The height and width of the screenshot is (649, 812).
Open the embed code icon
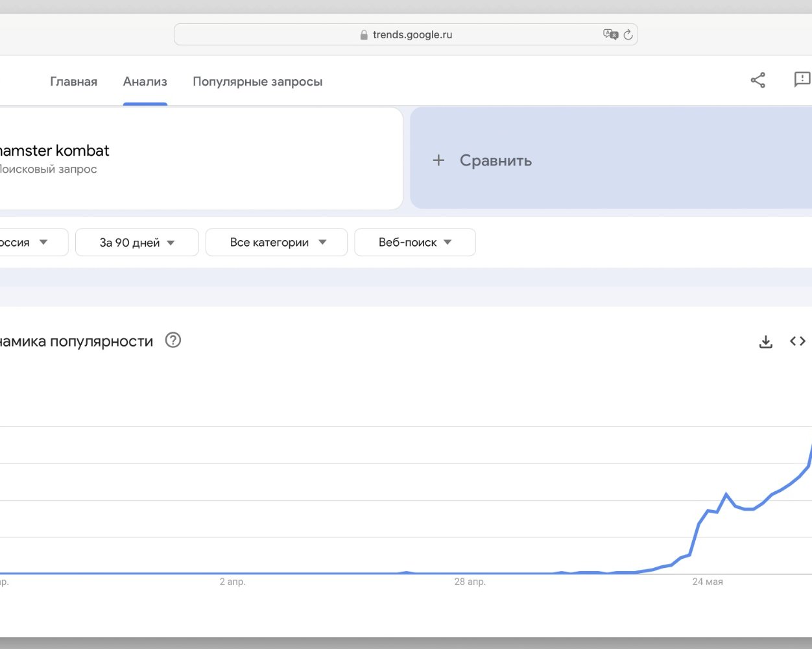pyautogui.click(x=798, y=341)
